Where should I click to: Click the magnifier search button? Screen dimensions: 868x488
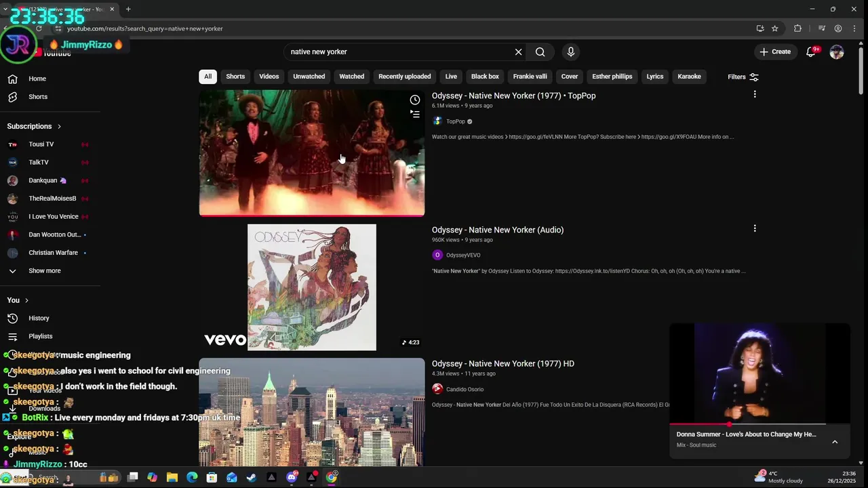coord(540,52)
